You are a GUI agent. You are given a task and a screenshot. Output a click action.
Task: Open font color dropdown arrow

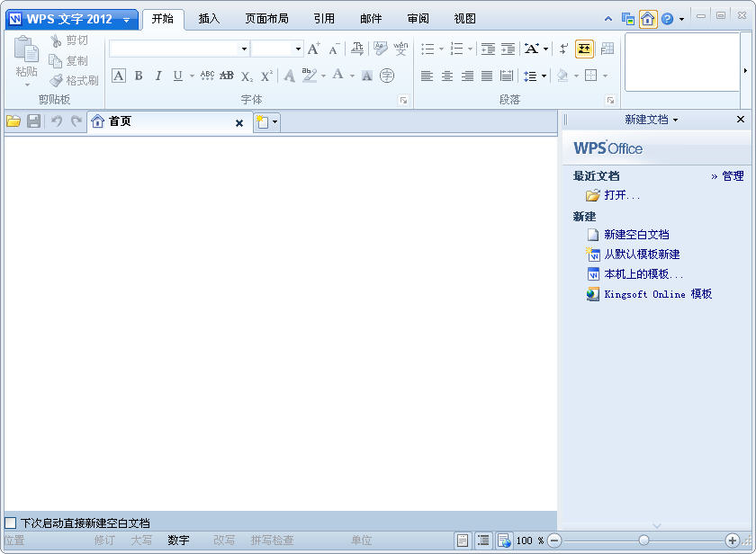coord(352,76)
